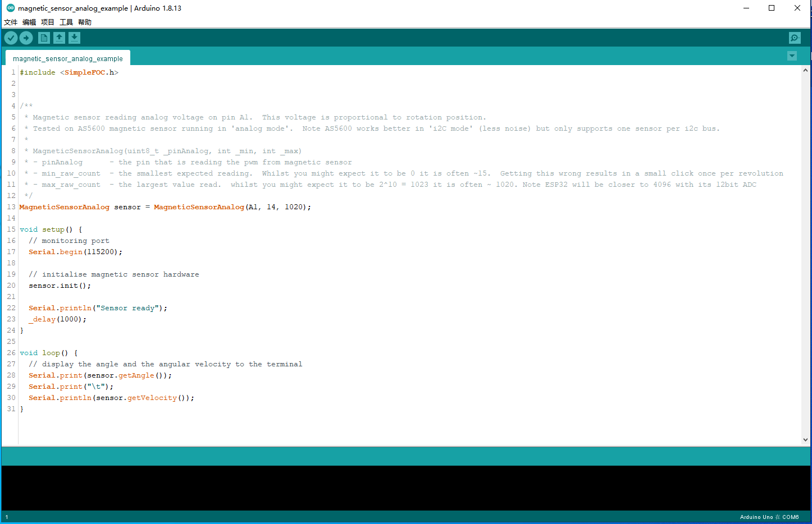Create a new sketch with the New icon
The width and height of the screenshot is (812, 524).
pos(44,38)
